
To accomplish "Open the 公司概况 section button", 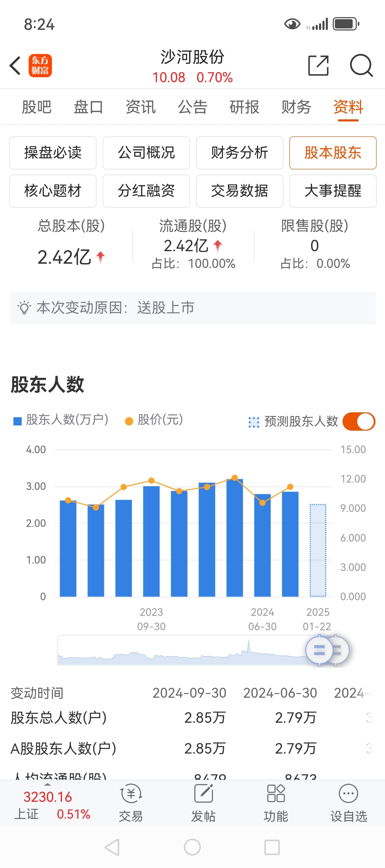I will (146, 153).
